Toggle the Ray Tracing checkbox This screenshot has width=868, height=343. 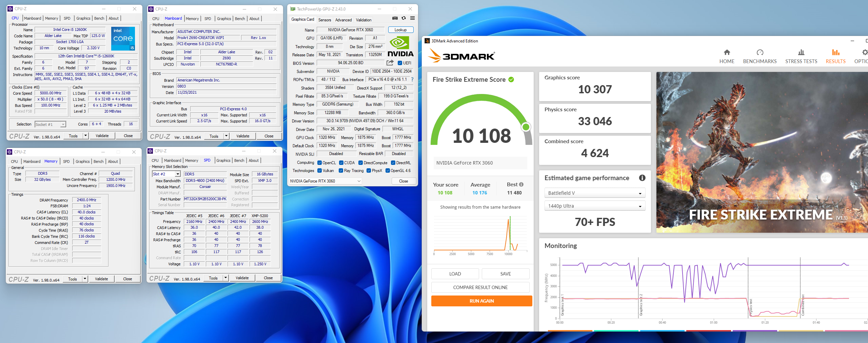[341, 171]
